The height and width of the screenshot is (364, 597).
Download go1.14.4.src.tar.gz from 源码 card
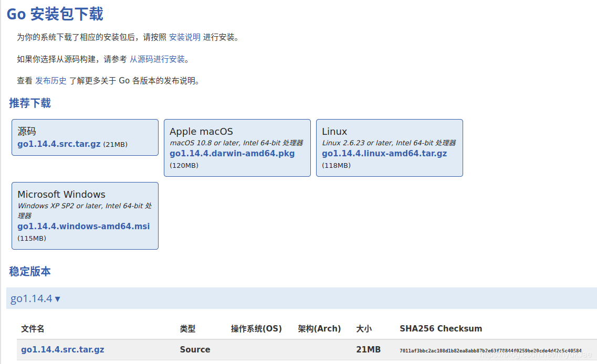pyautogui.click(x=59, y=144)
